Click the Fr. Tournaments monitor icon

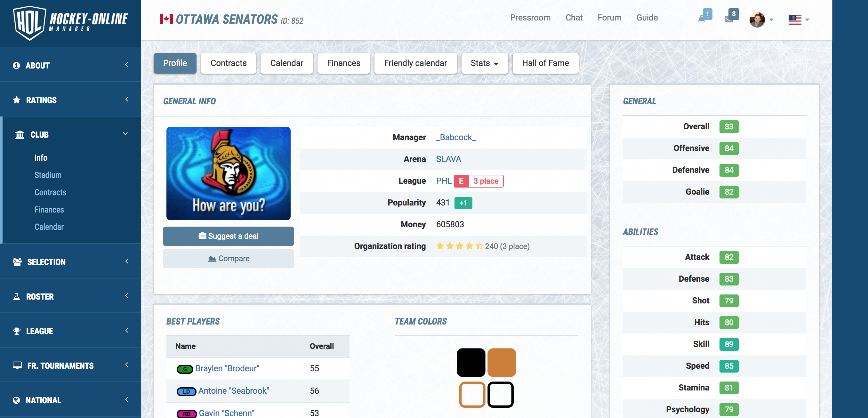pos(17,366)
